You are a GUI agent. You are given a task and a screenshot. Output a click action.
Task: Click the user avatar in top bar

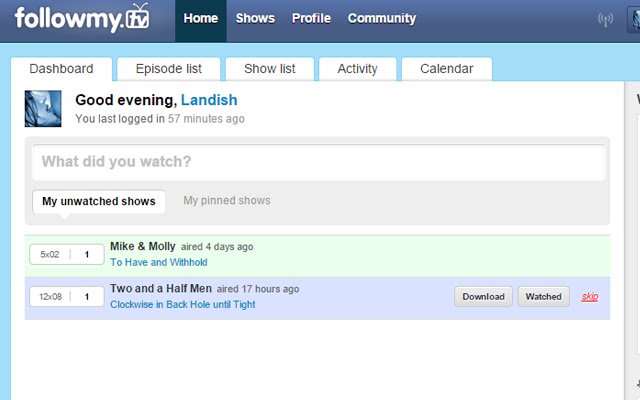pos(634,20)
